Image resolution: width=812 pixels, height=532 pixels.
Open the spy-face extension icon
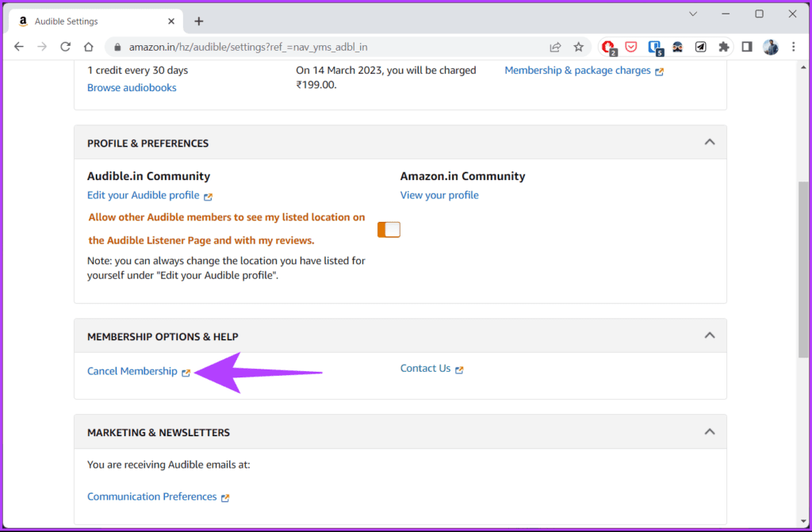point(677,47)
